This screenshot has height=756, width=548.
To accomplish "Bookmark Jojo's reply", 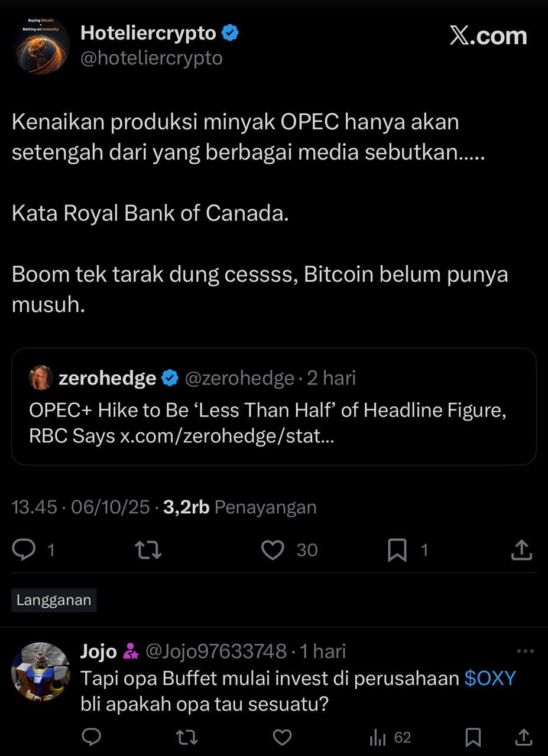I will click(472, 737).
